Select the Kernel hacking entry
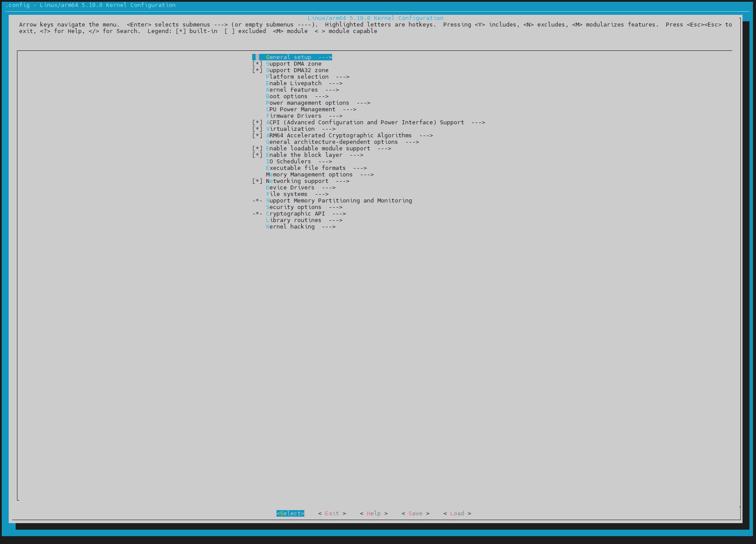 pyautogui.click(x=301, y=227)
